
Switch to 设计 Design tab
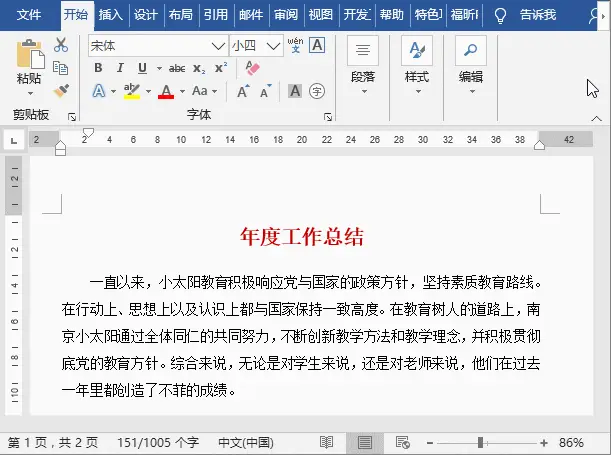tap(146, 15)
